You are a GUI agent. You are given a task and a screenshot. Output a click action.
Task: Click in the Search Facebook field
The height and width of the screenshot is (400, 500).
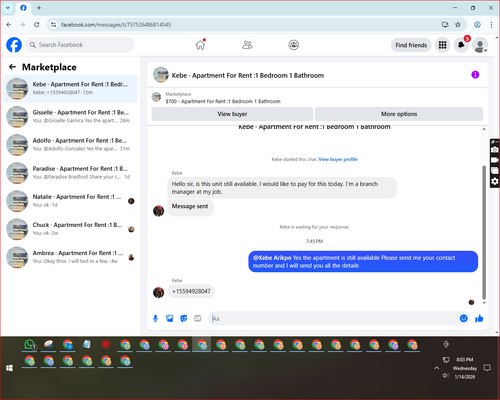pos(80,45)
